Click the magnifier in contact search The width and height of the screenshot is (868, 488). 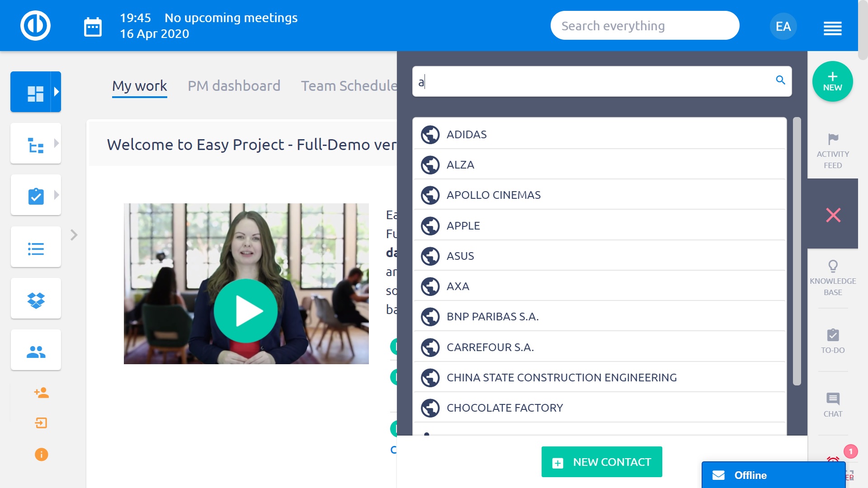pyautogui.click(x=780, y=80)
